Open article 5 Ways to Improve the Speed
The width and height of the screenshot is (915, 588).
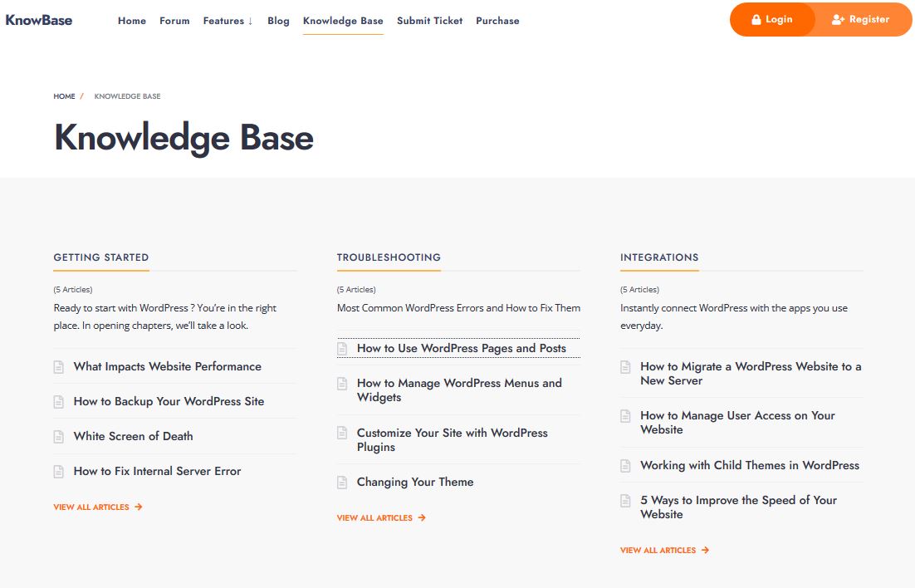(738, 507)
